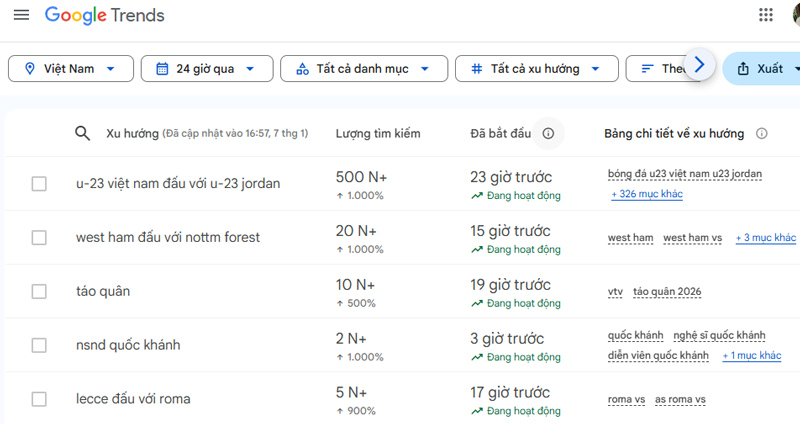Click the 'vtv' related query
Image resolution: width=800 pixels, height=424 pixels.
pyautogui.click(x=615, y=292)
